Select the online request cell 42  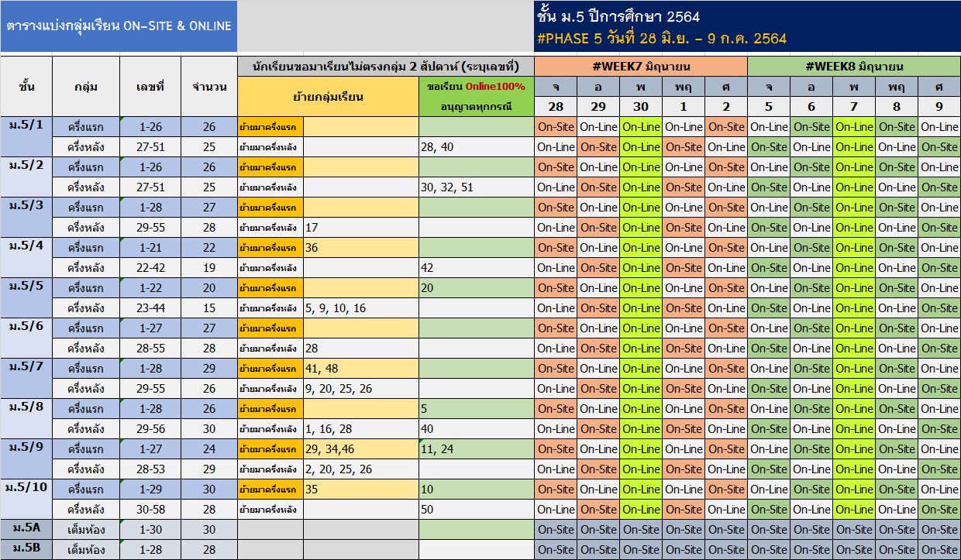pyautogui.click(x=477, y=268)
